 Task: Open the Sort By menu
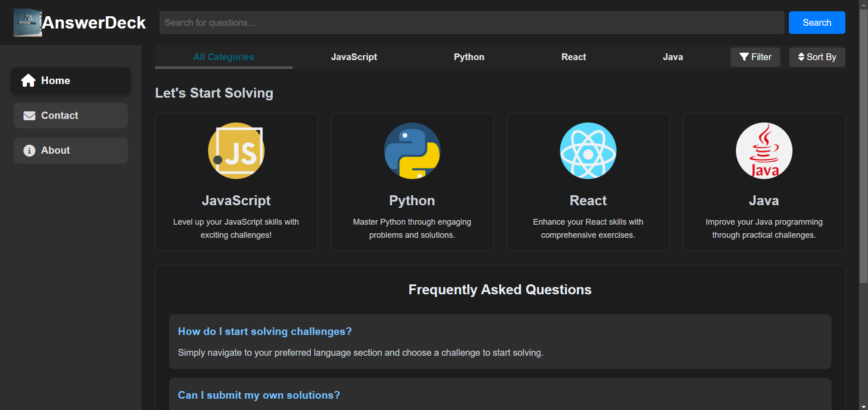(817, 57)
